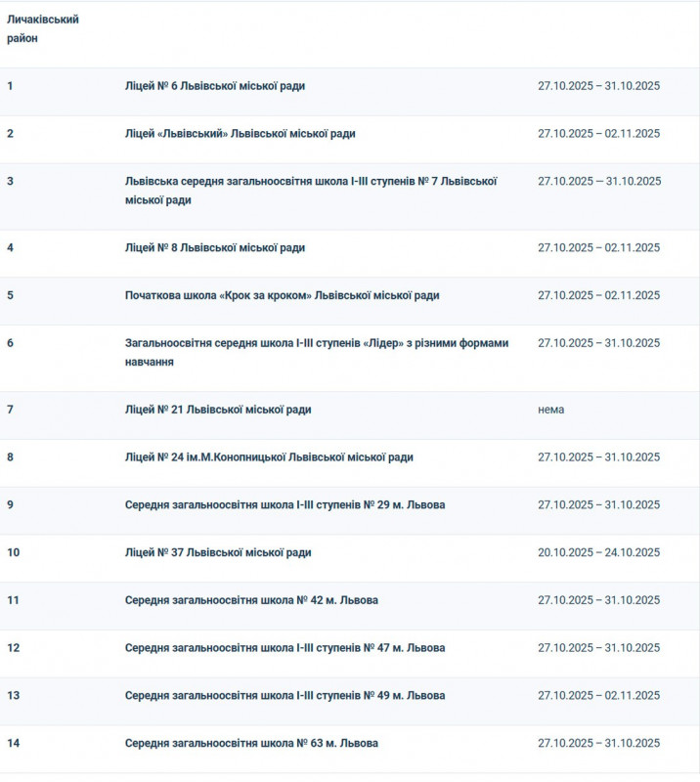
Task: Select the «Лідер» school name entry
Action: (316, 352)
